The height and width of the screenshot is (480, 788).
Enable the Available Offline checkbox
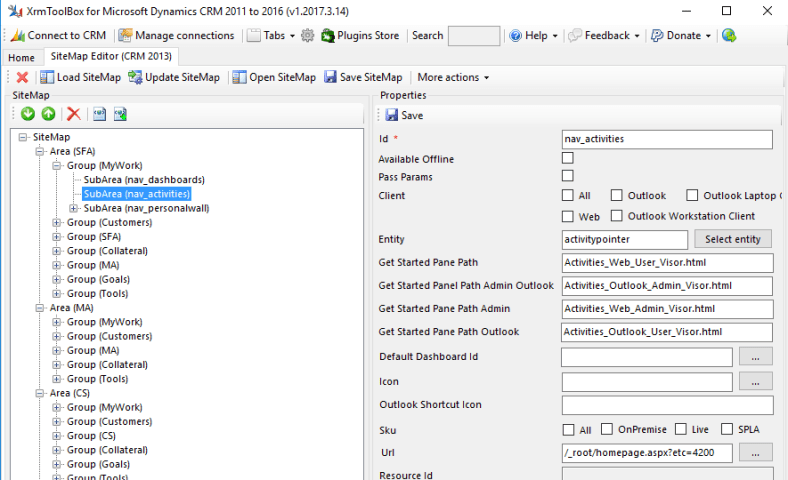pyautogui.click(x=568, y=158)
